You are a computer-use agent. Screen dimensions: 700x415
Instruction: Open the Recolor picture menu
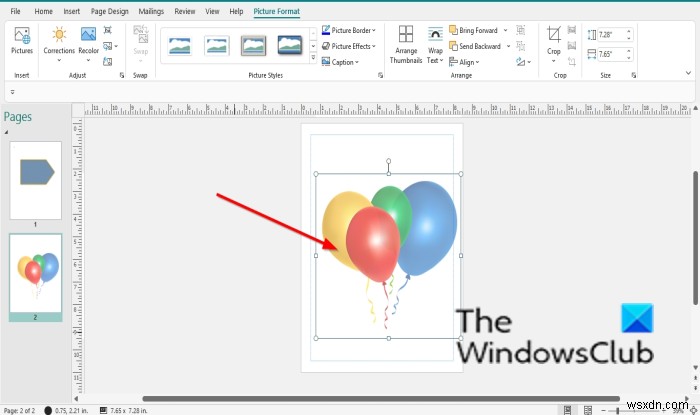88,44
